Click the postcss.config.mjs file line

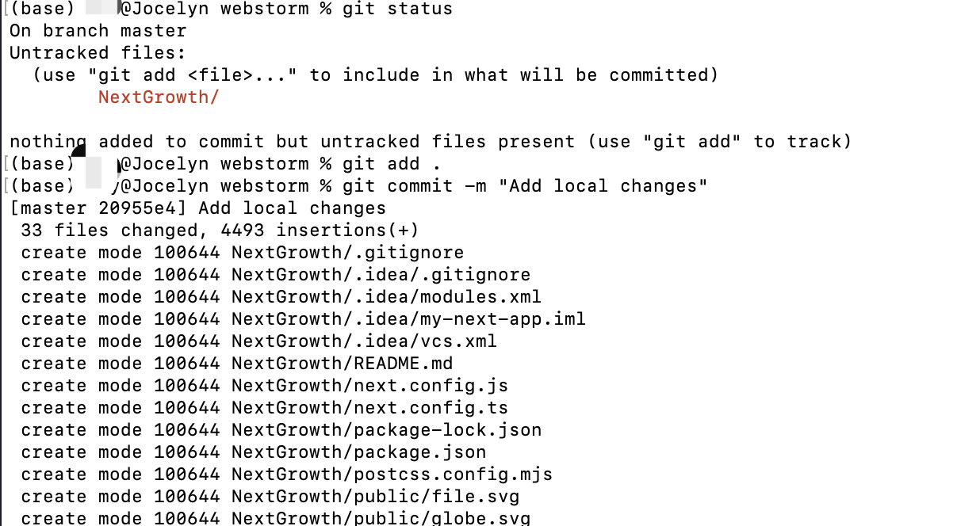pos(287,475)
